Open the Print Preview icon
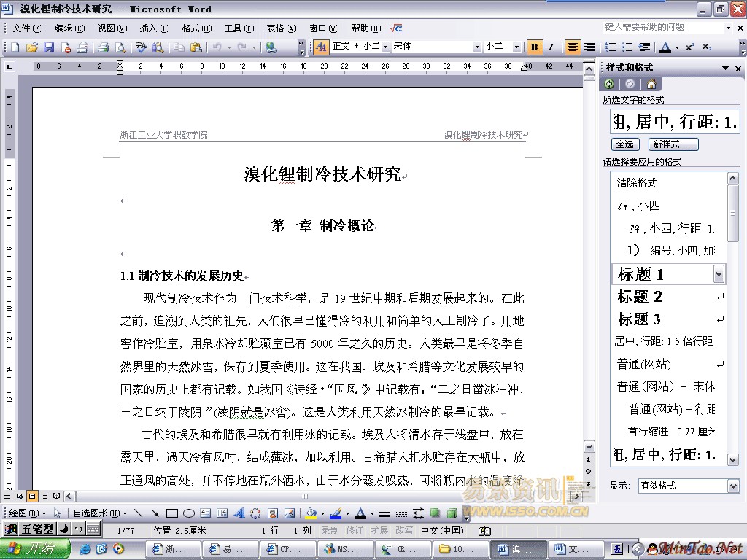 click(120, 47)
